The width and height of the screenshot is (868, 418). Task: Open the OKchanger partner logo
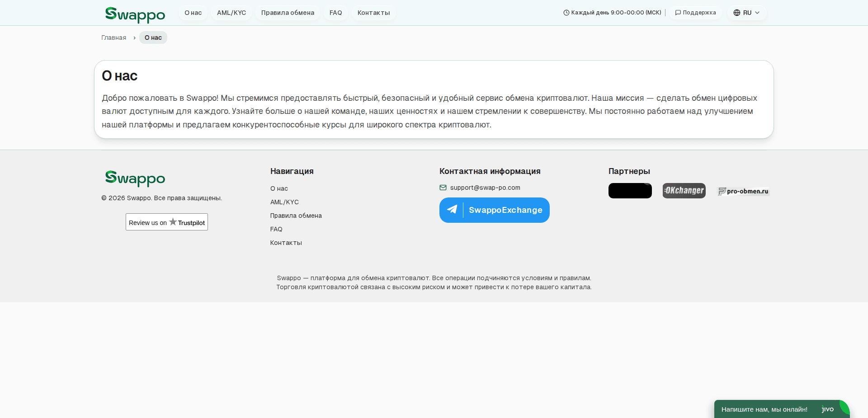tap(684, 191)
